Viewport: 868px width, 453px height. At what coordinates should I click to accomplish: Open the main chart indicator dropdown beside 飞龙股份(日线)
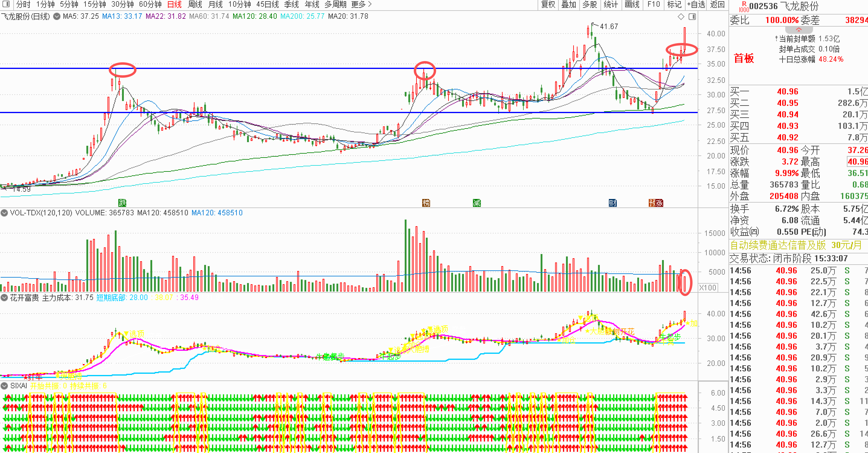point(57,16)
